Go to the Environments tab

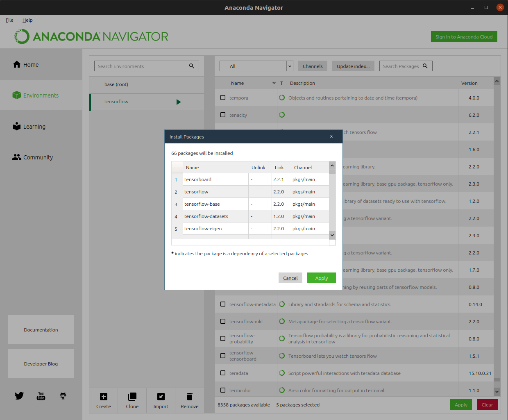tap(41, 95)
